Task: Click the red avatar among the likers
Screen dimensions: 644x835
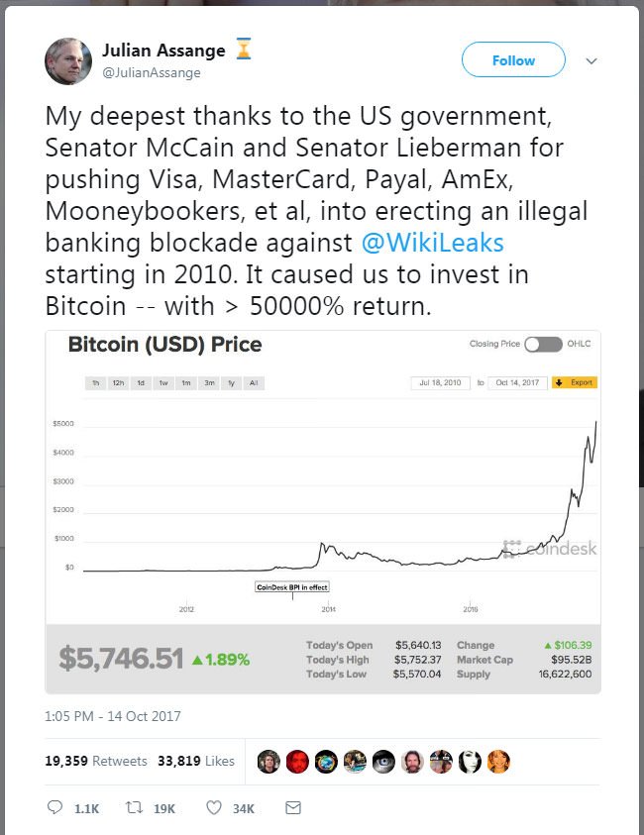Action: (x=297, y=762)
